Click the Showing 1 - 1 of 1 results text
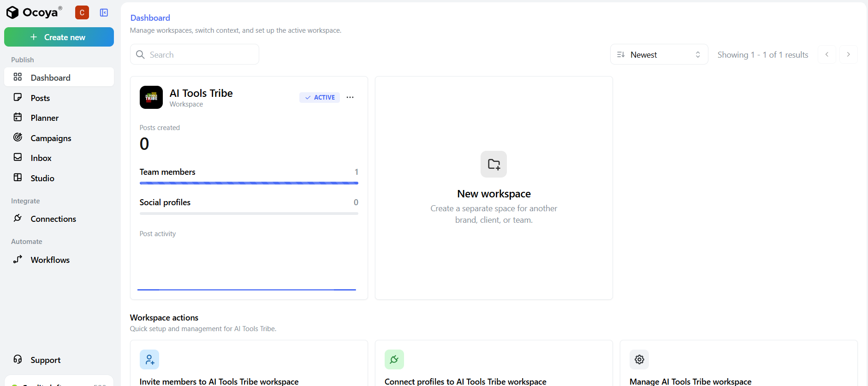 pos(763,54)
